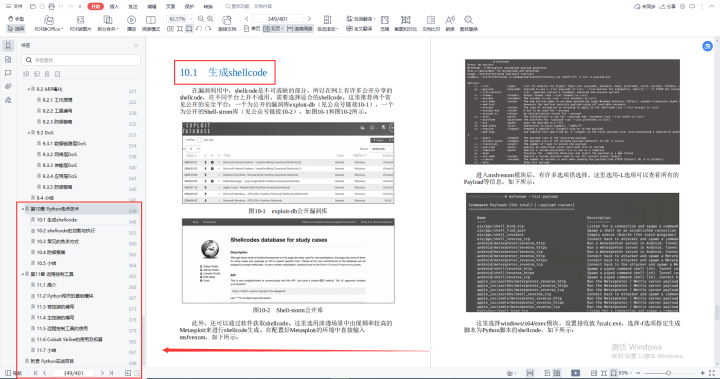Select the 开始 ribbon tab
720x379 pixels.
point(96,6)
